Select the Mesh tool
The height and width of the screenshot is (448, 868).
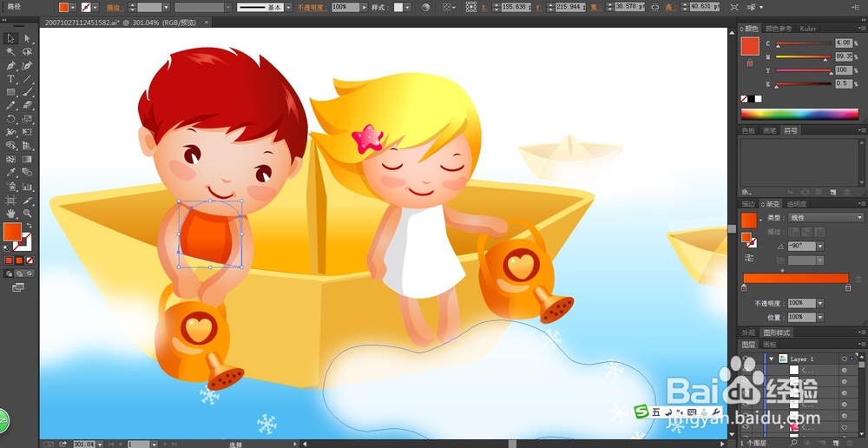click(10, 160)
